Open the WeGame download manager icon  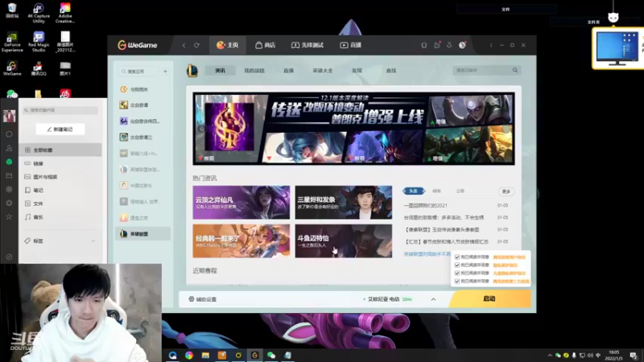coord(449,45)
